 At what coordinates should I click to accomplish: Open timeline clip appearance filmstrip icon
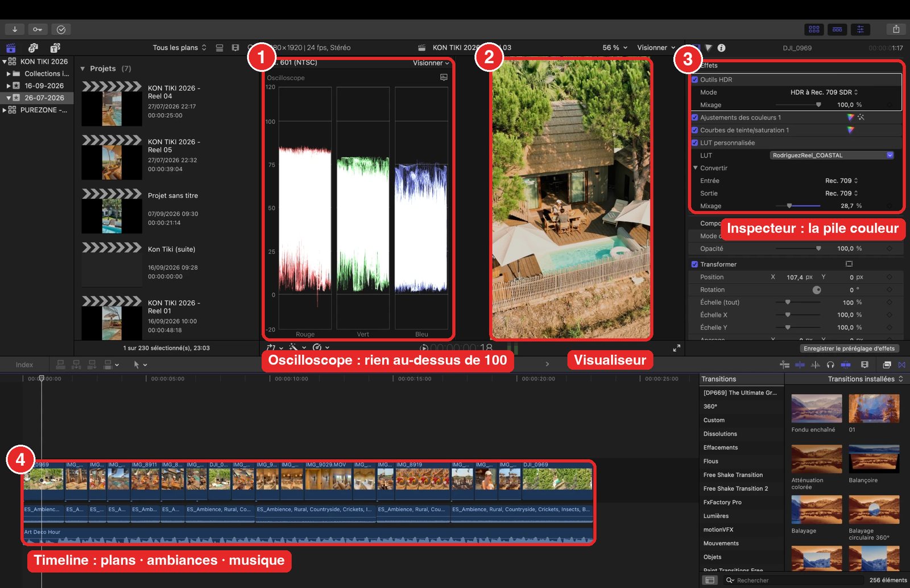pyautogui.click(x=864, y=365)
